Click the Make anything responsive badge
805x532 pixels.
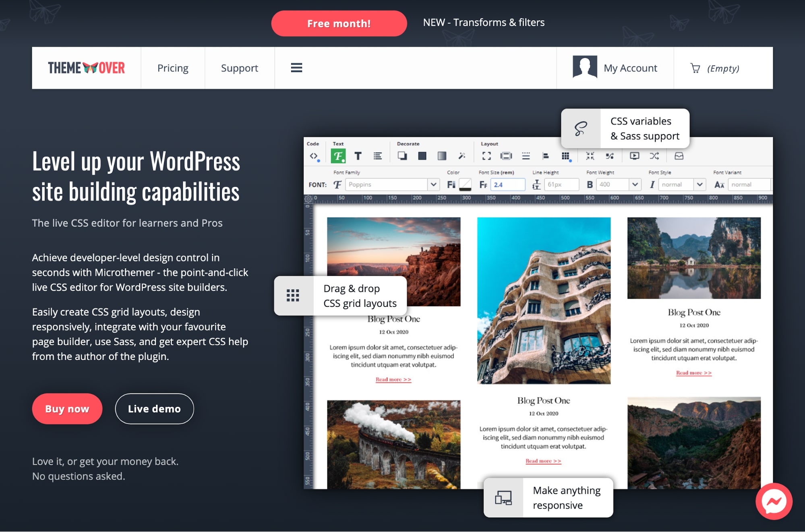pyautogui.click(x=548, y=498)
